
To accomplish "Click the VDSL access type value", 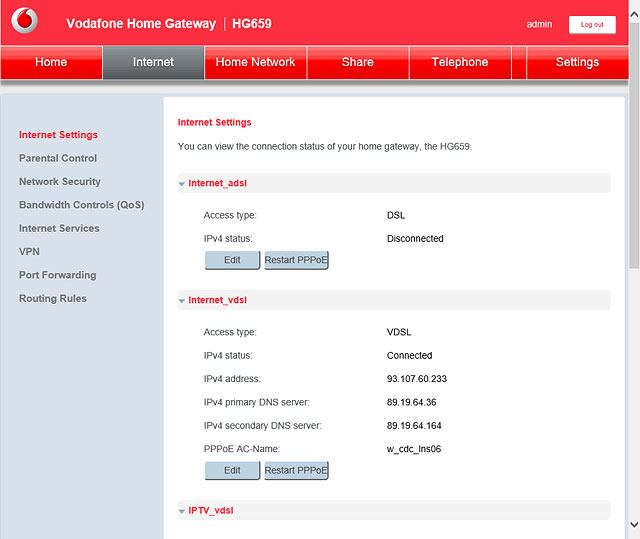I will coord(399,332).
